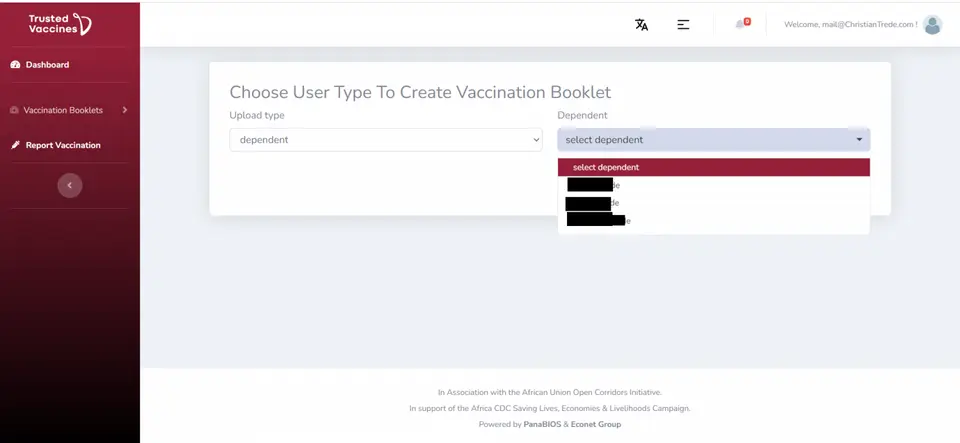Toggle the hamburger menu icon
Screen dimensions: 960x443
pyautogui.click(x=683, y=24)
